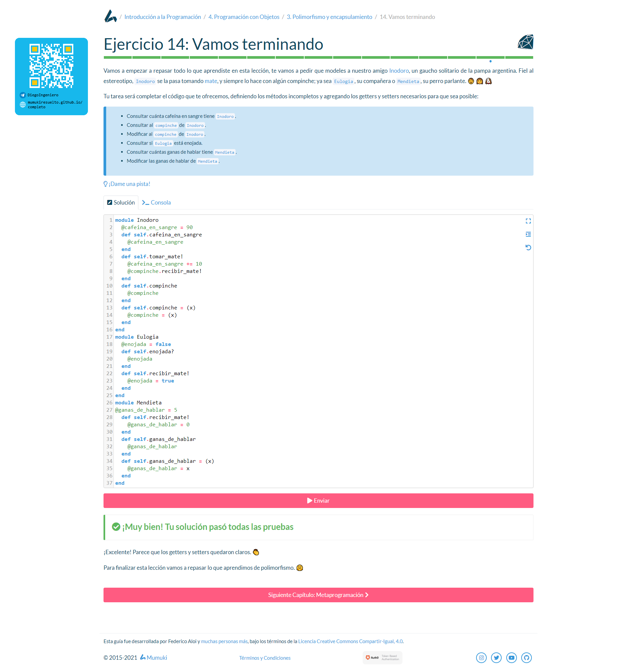The width and height of the screenshot is (637, 672).
Task: Click the Enviar submit button
Action: (x=318, y=500)
